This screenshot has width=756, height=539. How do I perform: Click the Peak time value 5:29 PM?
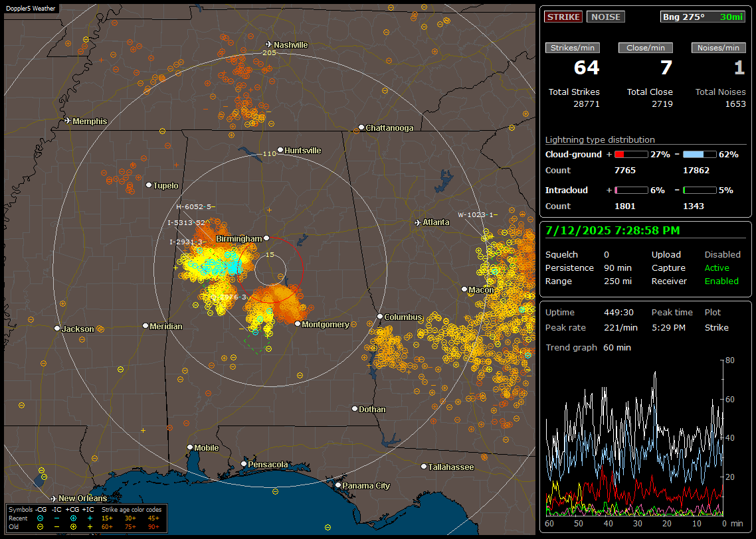pyautogui.click(x=668, y=327)
